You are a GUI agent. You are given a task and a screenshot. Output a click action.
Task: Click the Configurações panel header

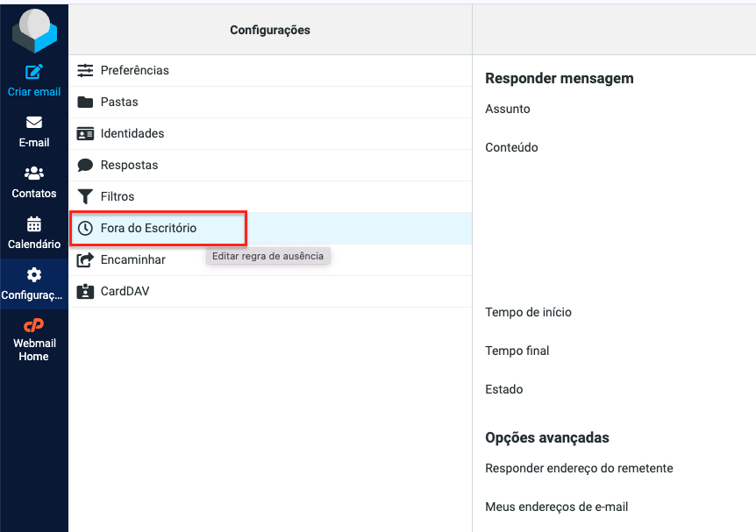click(x=270, y=30)
